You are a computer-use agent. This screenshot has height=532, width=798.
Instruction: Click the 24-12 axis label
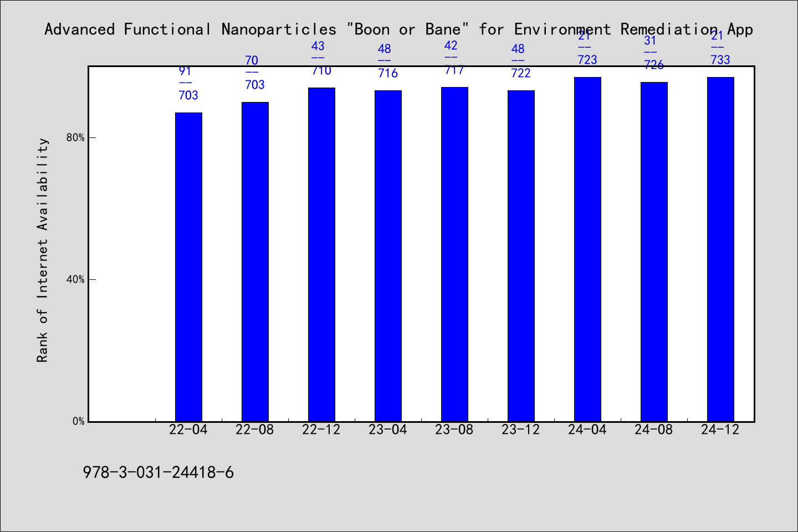(x=720, y=429)
